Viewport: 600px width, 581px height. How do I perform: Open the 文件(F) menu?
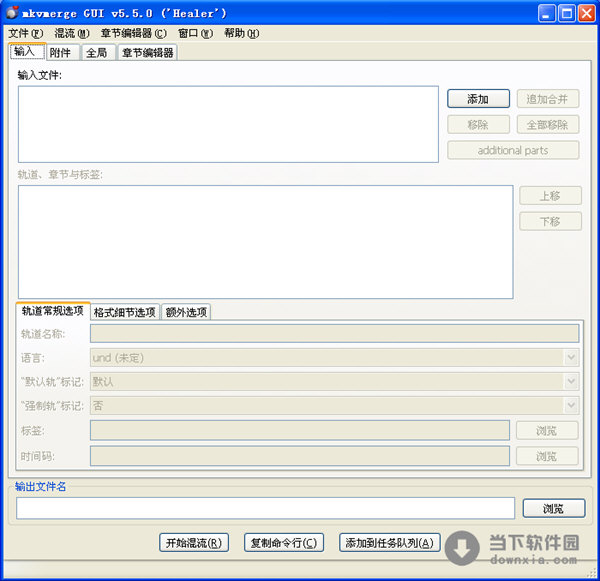click(x=26, y=34)
